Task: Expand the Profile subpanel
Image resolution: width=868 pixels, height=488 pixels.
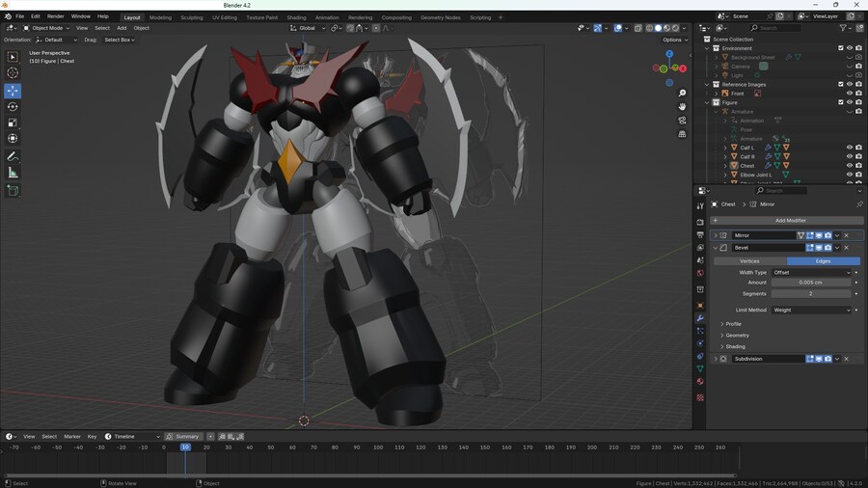Action: click(x=731, y=324)
